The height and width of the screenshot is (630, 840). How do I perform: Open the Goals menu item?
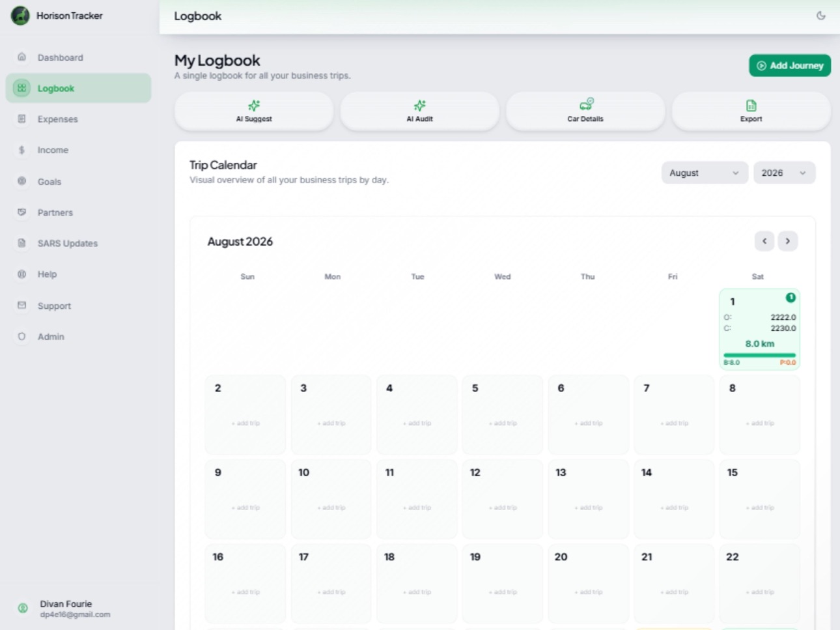click(x=79, y=181)
